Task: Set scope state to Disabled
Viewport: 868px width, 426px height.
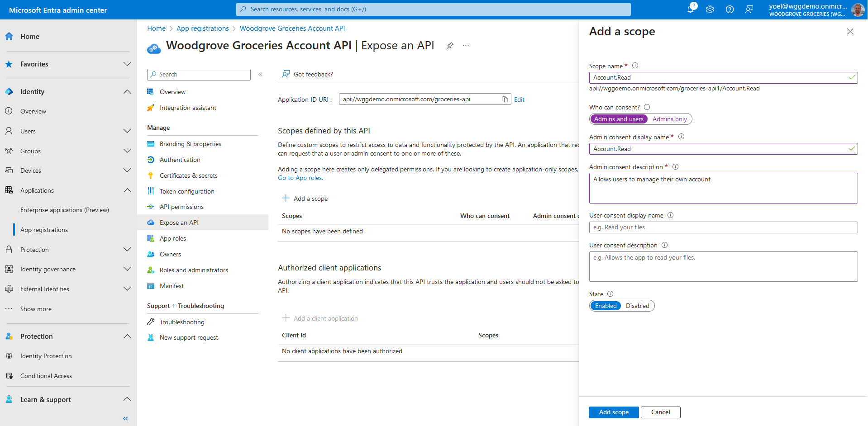Action: [637, 306]
